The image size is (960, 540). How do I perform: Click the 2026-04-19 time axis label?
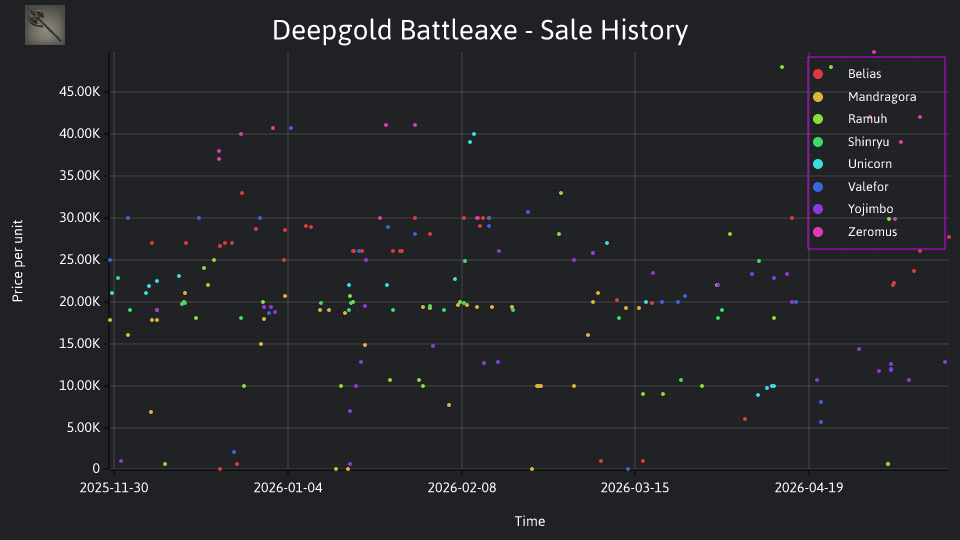click(x=809, y=488)
